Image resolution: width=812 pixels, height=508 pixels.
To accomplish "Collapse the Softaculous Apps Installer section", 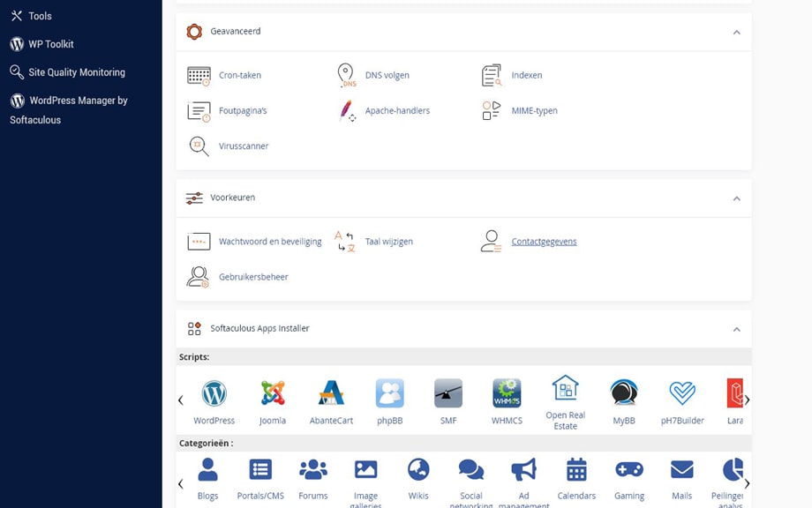I will (x=736, y=330).
